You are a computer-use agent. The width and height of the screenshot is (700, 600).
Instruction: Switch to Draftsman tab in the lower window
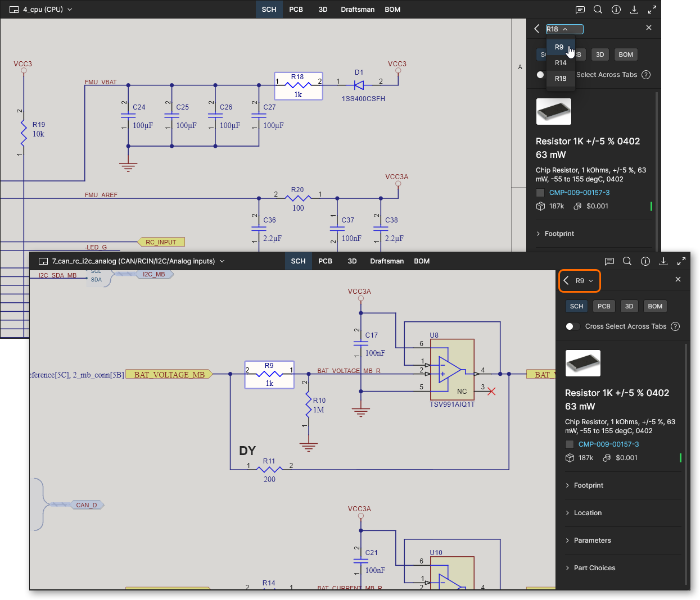pyautogui.click(x=387, y=261)
